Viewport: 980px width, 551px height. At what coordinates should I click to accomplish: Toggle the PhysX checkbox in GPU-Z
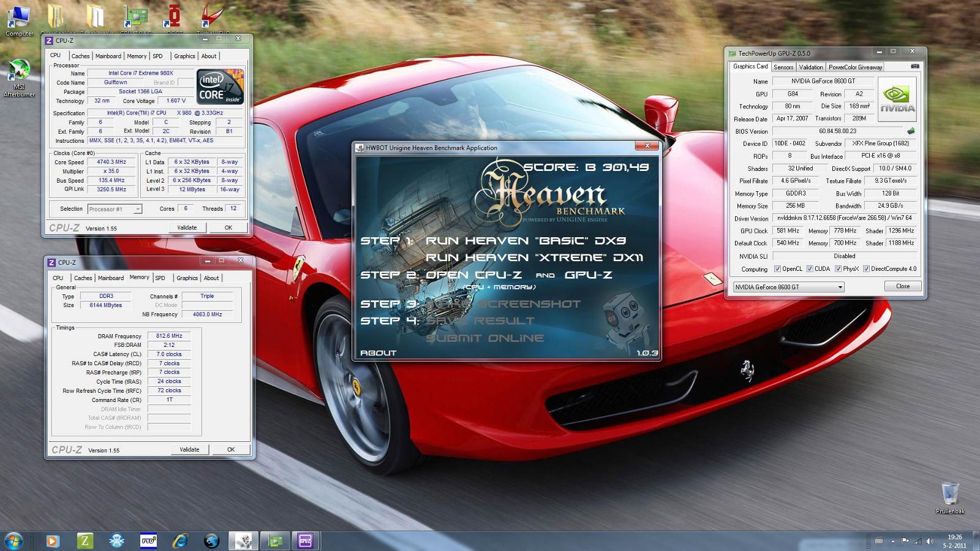(838, 268)
